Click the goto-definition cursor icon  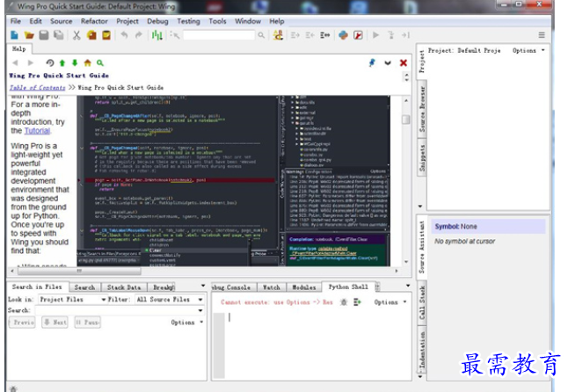[175, 35]
